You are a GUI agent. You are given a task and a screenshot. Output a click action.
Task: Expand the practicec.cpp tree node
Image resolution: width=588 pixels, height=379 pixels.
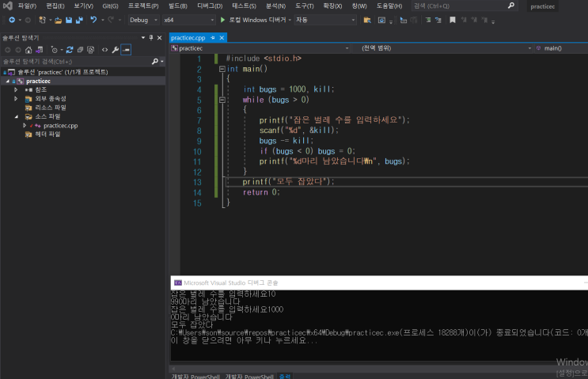(x=25, y=125)
